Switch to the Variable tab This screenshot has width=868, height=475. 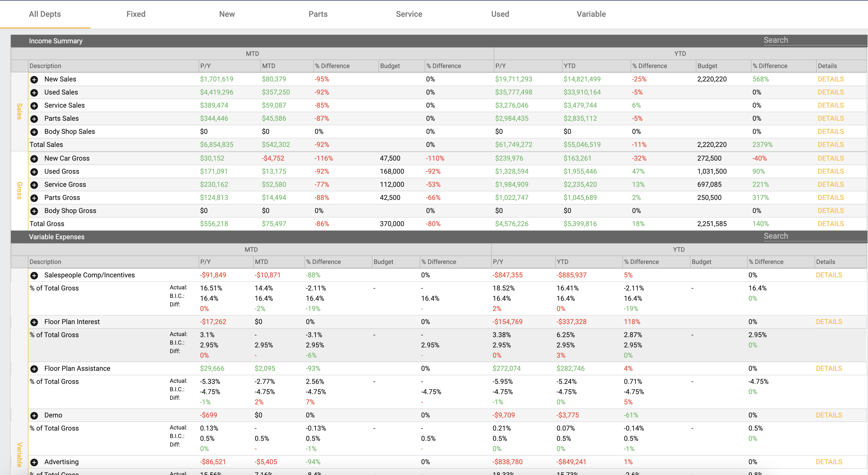[591, 14]
